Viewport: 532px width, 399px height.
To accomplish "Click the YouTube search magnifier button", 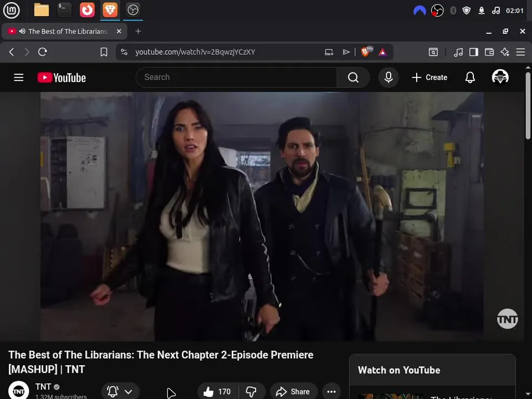I will coord(353,78).
